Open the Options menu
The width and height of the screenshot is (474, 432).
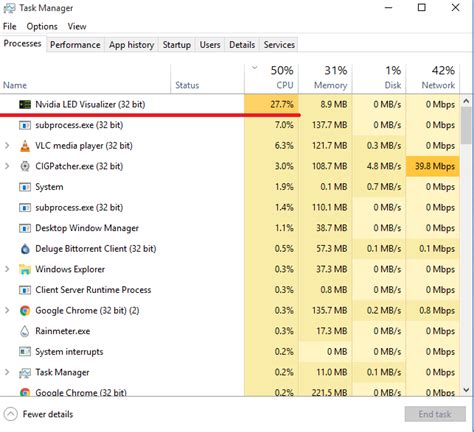(x=42, y=26)
